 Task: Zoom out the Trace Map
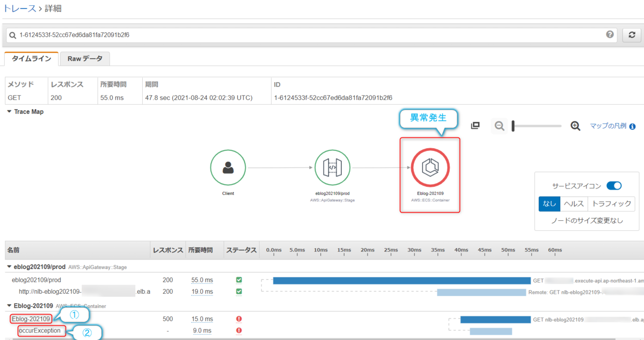tap(499, 126)
